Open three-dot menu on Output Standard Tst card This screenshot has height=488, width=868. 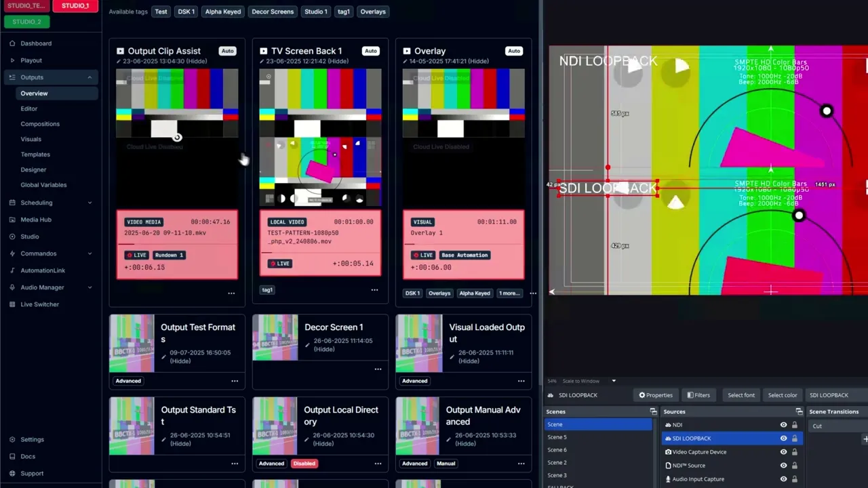tap(235, 464)
